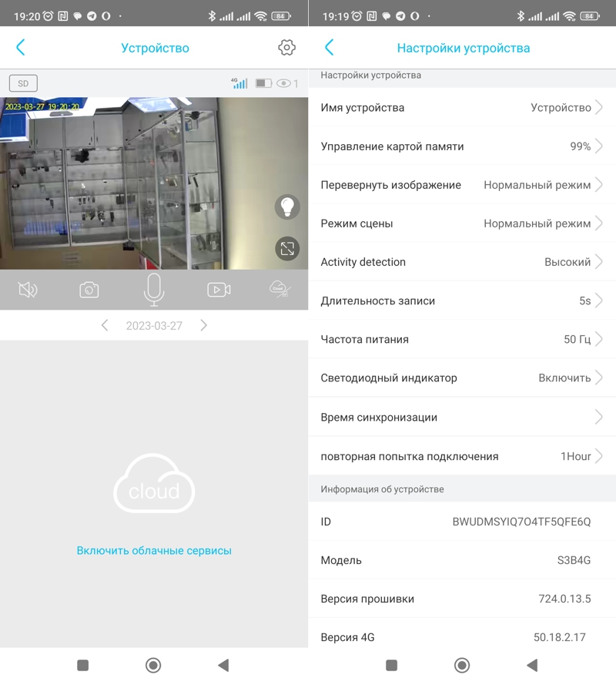Tap the microphone to talk

coord(154,290)
